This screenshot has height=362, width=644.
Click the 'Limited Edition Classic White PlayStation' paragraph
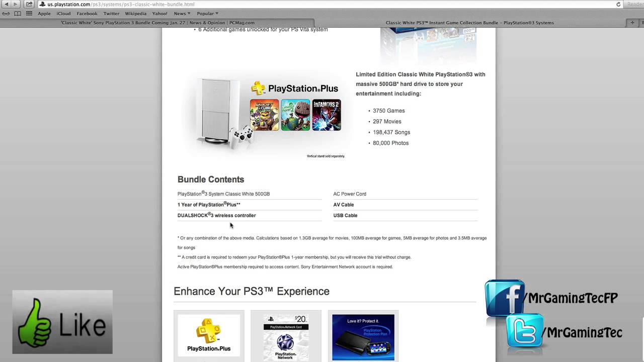tap(421, 84)
